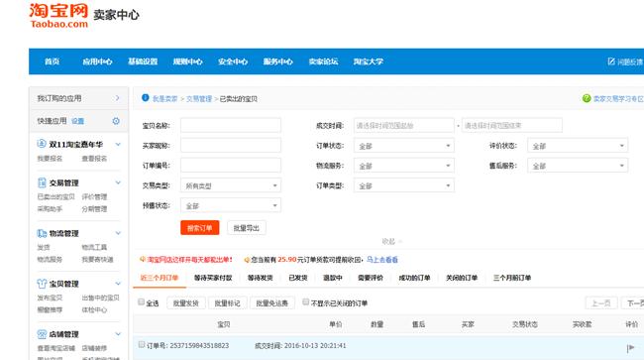644x360 pixels.
Task: Open 应用中心 in the navigation bar
Action: (97, 61)
